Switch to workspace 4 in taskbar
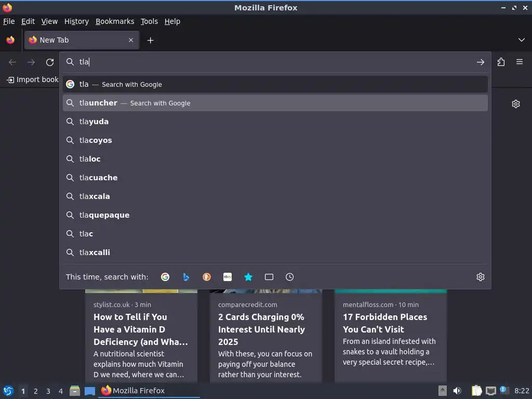This screenshot has width=532, height=399. pos(61,391)
